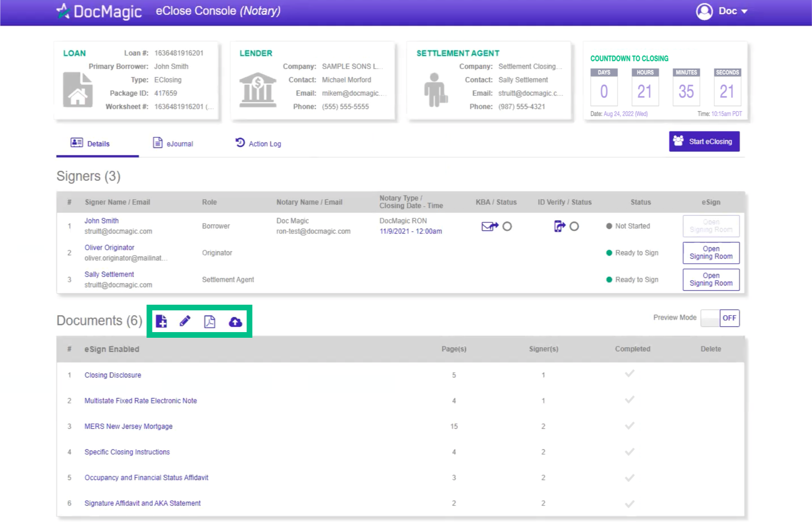812x522 pixels.
Task: Click the countdown Minutes value 35
Action: coord(686,91)
